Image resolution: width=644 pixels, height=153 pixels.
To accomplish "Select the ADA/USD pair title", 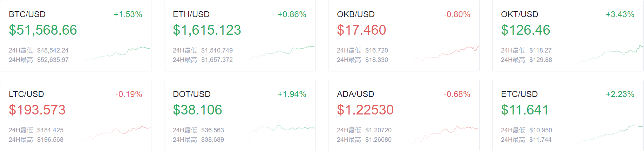I will click(355, 94).
